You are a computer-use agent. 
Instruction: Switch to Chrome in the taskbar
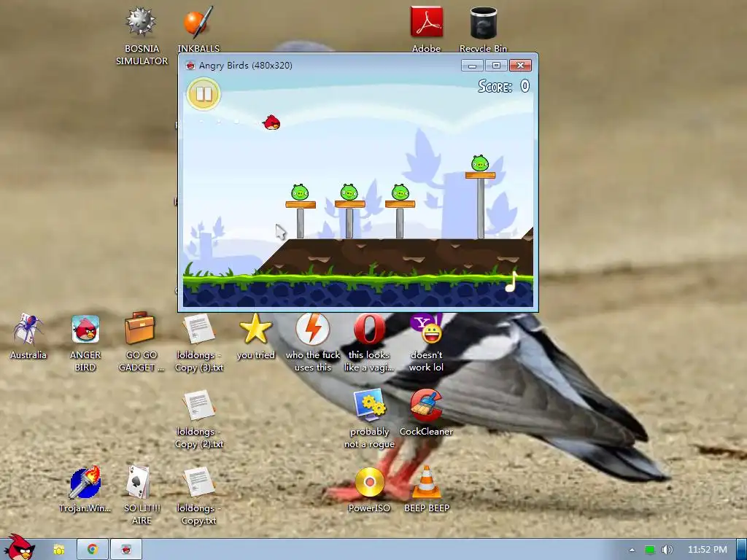point(93,550)
